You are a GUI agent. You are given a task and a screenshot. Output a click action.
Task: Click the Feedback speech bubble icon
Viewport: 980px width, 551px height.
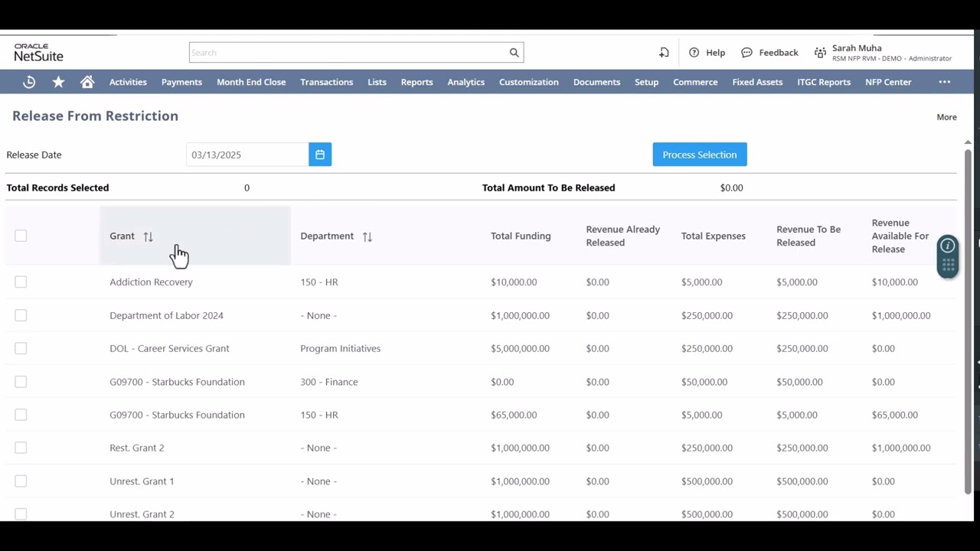pyautogui.click(x=746, y=53)
